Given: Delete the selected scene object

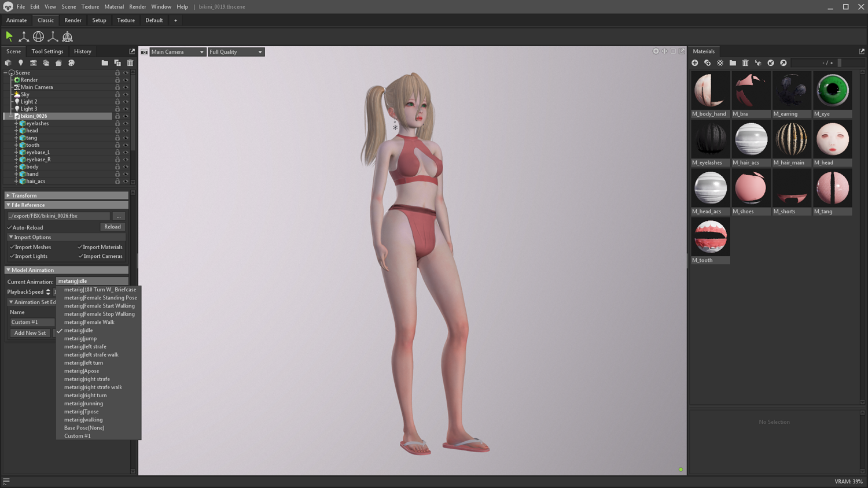Looking at the screenshot, I should 130,63.
